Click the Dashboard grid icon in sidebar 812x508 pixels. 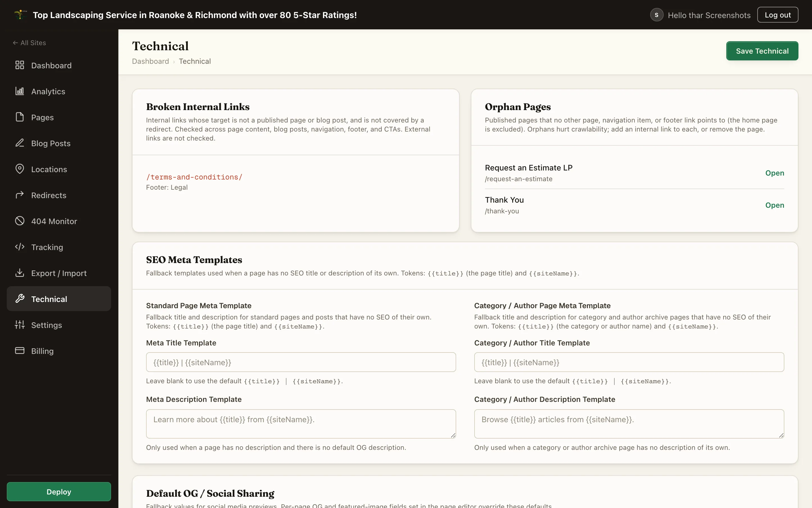pos(20,65)
